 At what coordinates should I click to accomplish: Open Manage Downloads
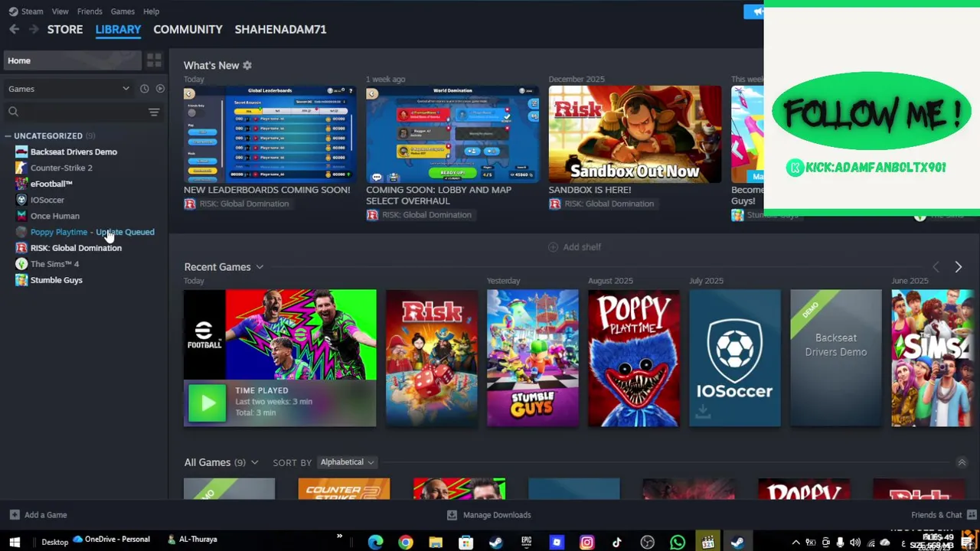(488, 515)
